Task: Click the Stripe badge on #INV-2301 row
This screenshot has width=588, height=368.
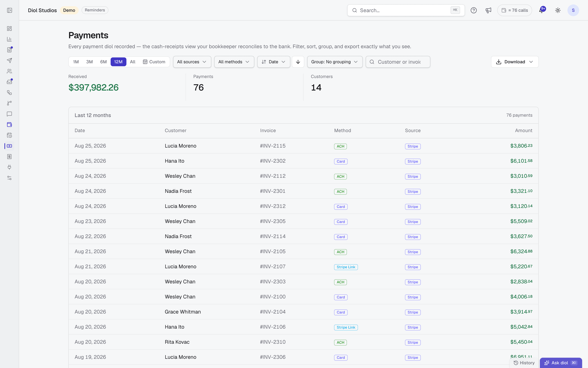Action: click(413, 192)
